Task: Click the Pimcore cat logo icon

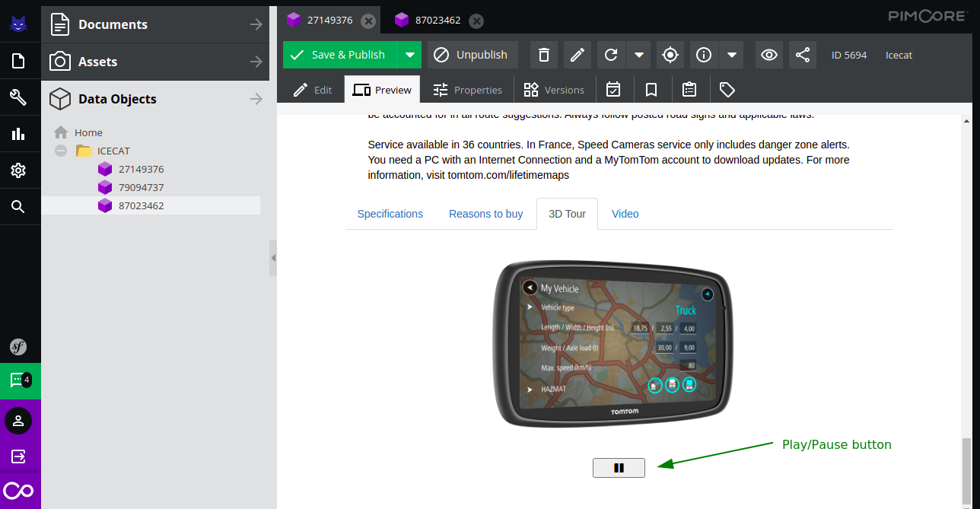Action: pyautogui.click(x=18, y=24)
